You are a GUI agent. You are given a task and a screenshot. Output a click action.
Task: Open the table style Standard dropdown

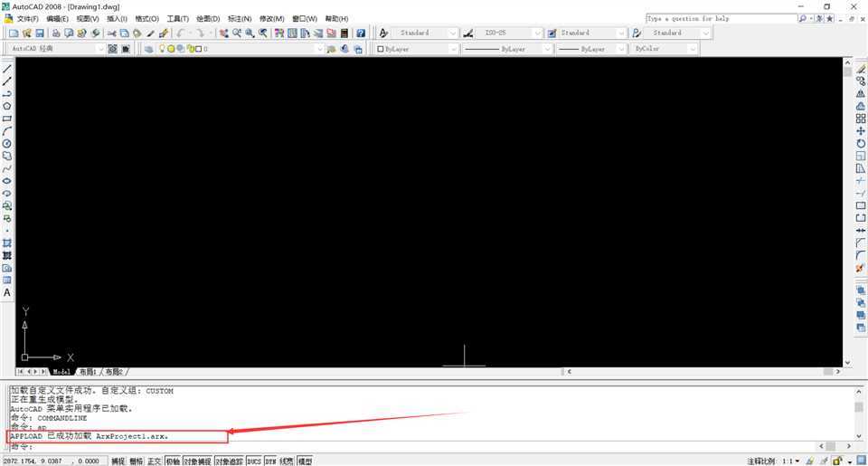pos(621,33)
